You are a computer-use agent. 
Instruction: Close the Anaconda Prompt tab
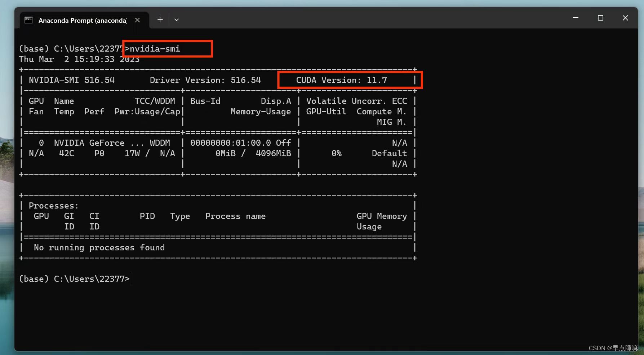pyautogui.click(x=137, y=20)
